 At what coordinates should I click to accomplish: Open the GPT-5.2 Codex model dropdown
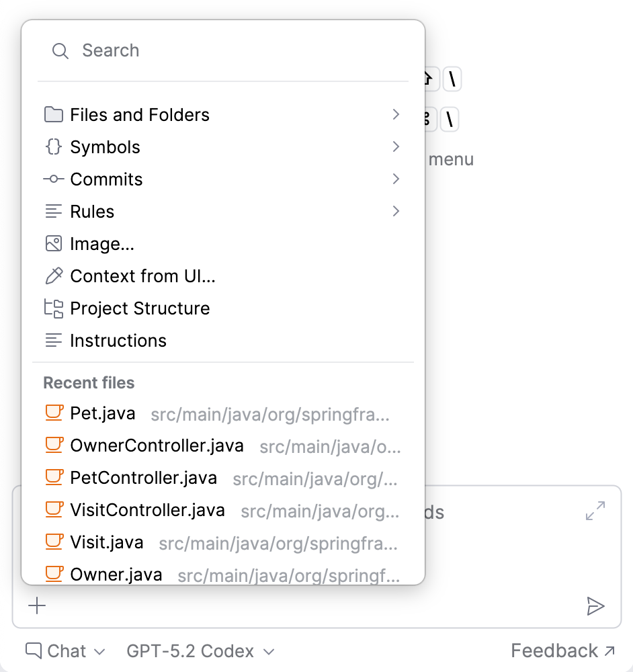click(x=200, y=651)
